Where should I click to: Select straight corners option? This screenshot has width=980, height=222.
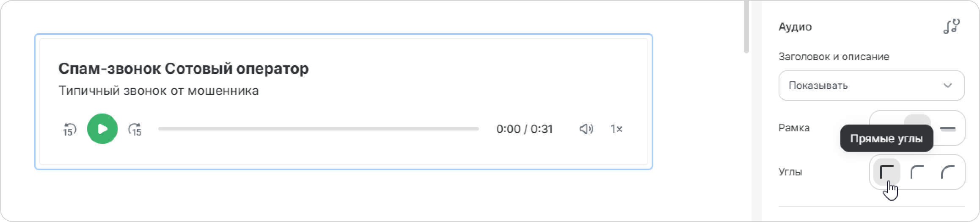(x=887, y=172)
